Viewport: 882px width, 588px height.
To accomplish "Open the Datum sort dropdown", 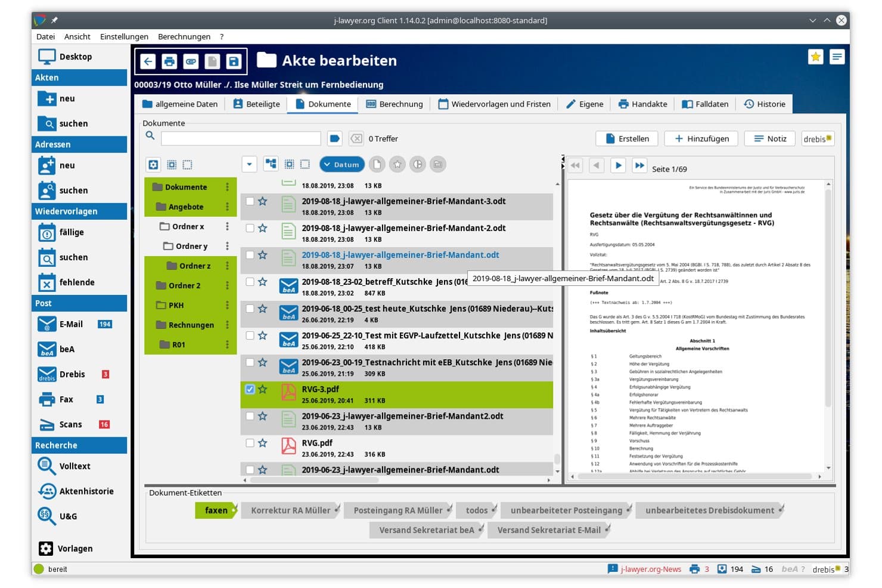I will click(342, 164).
